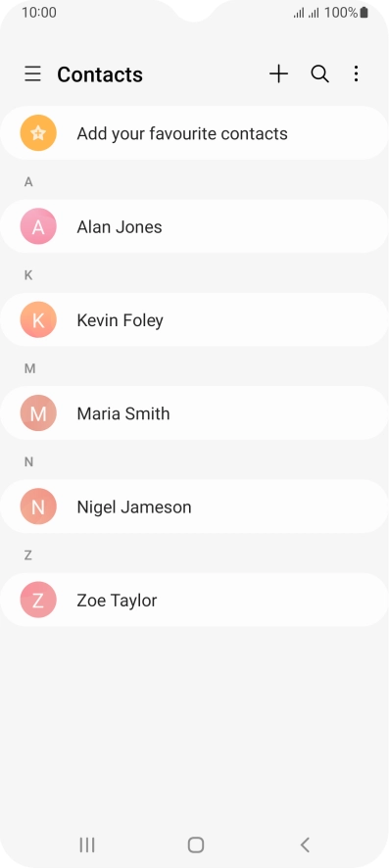Tap Kevin Foley avatar icon

tap(38, 320)
